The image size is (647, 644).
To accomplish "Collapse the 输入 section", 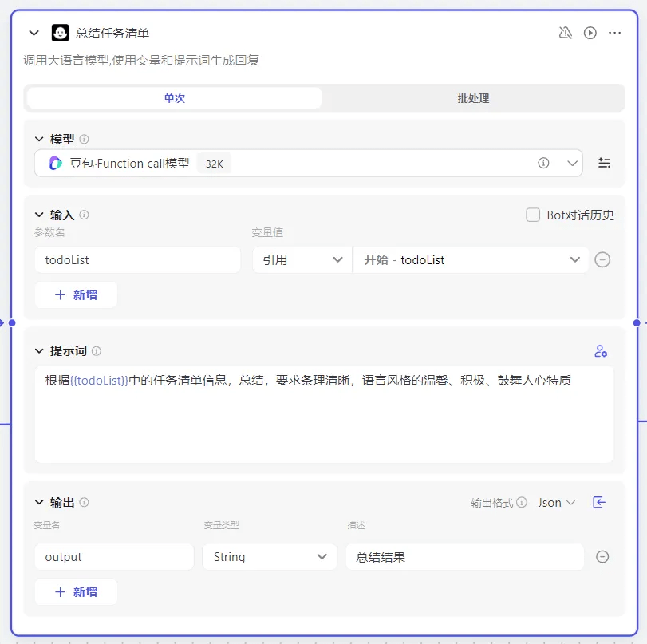I will [x=39, y=215].
